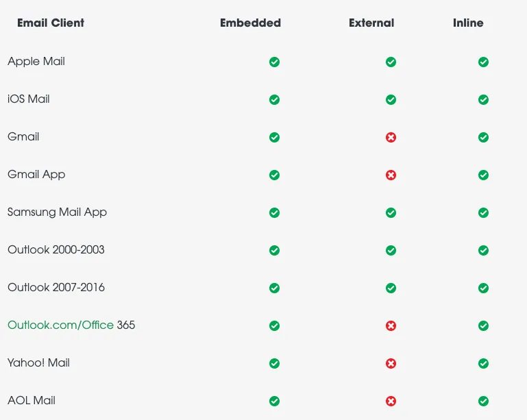Click the Outlook 2000-2003 Embedded checkmark
Viewport: 527px width, 420px height.
(x=274, y=251)
